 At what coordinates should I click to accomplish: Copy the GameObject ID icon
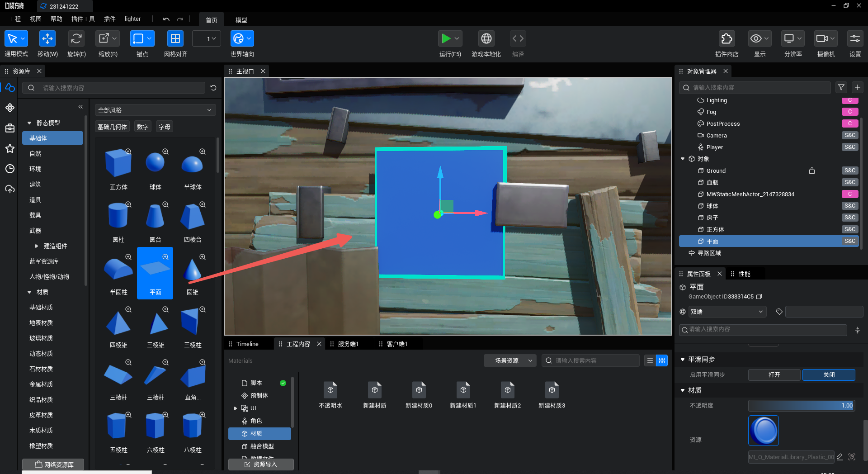pyautogui.click(x=759, y=297)
